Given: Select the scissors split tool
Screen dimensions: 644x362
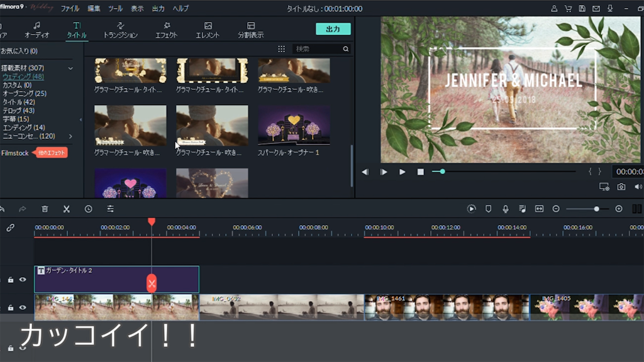Looking at the screenshot, I should (x=66, y=209).
